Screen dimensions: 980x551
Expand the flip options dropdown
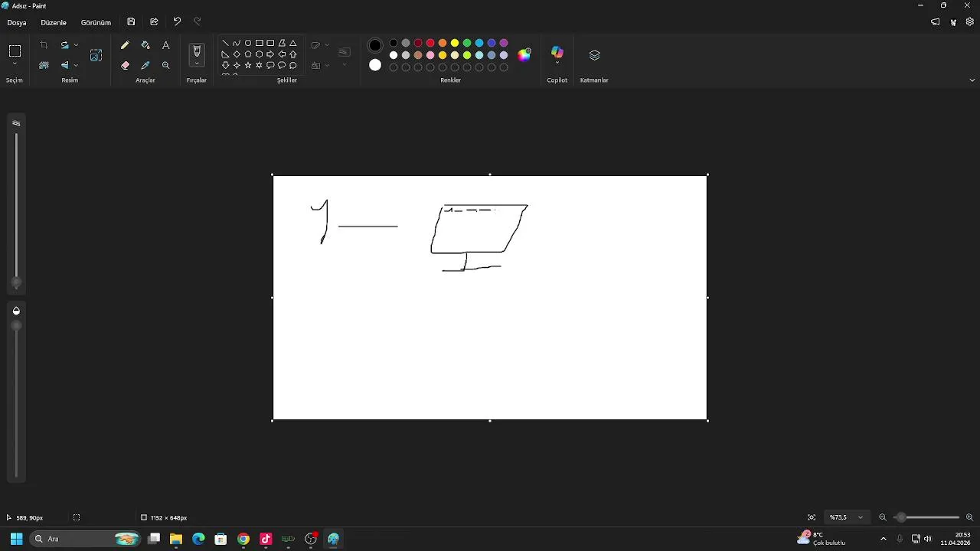pos(76,65)
